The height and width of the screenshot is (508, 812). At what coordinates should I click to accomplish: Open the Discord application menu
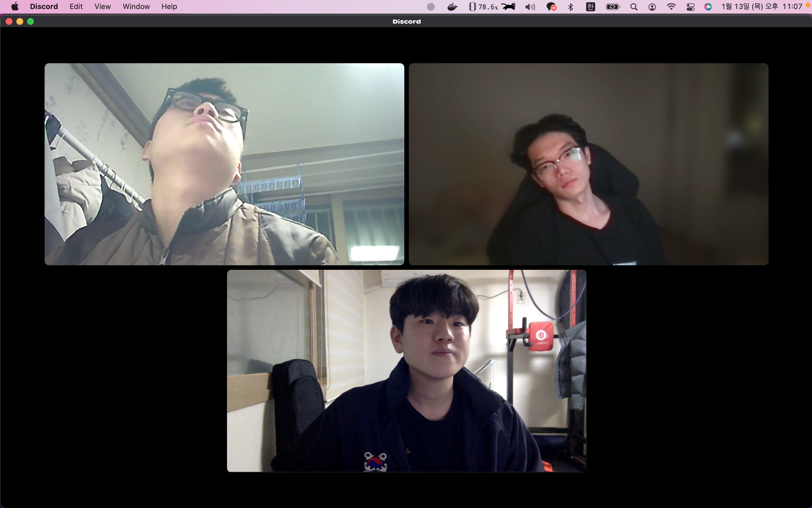(x=44, y=7)
